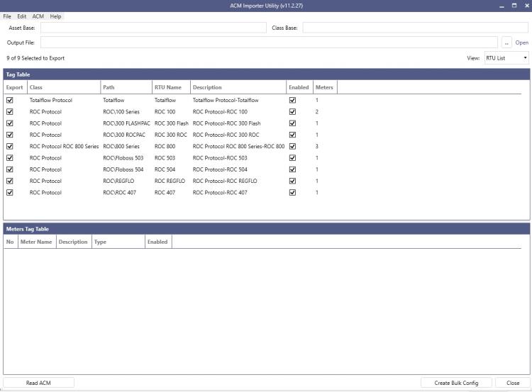Image resolution: width=532 pixels, height=392 pixels.
Task: Expand the View dropdown showing RTU List
Action: point(506,58)
